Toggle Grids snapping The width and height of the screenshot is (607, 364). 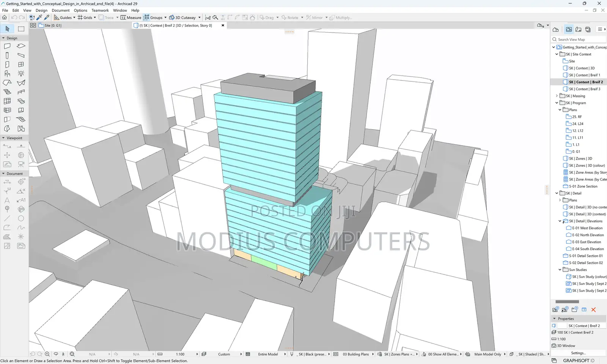(x=85, y=17)
